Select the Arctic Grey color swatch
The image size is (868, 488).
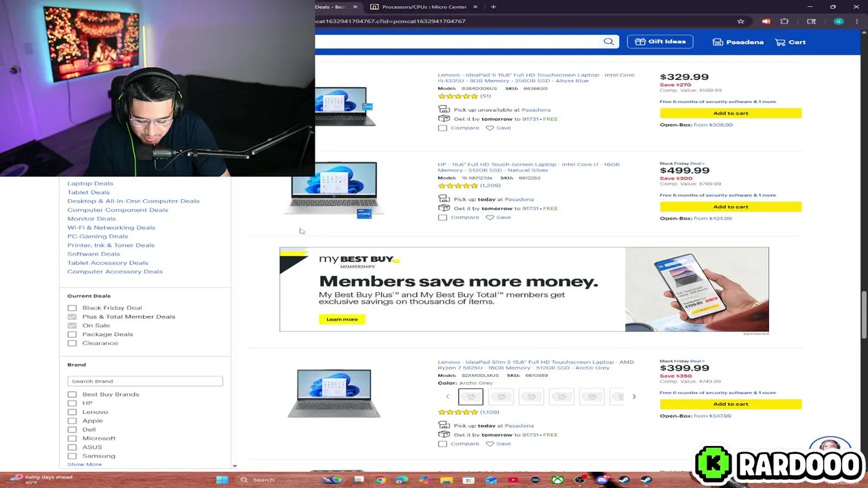[x=471, y=396]
